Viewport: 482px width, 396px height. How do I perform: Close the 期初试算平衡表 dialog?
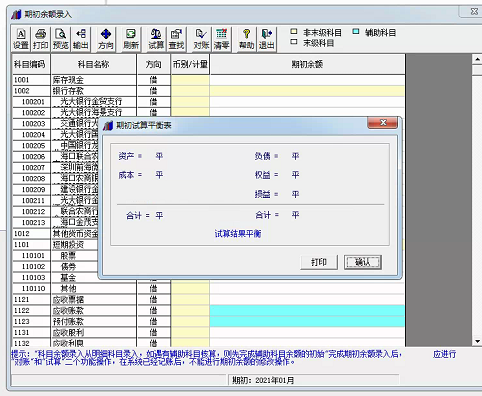[x=383, y=123]
